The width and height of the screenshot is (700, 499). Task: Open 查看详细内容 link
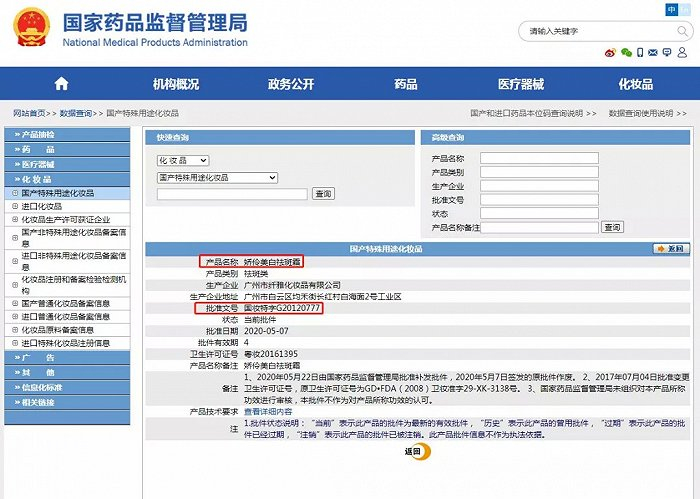click(268, 412)
